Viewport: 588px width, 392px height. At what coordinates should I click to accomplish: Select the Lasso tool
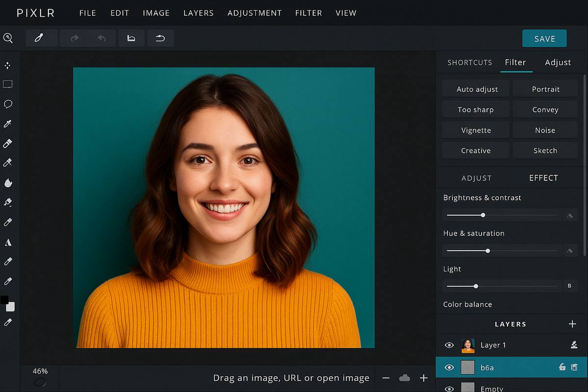pyautogui.click(x=8, y=104)
